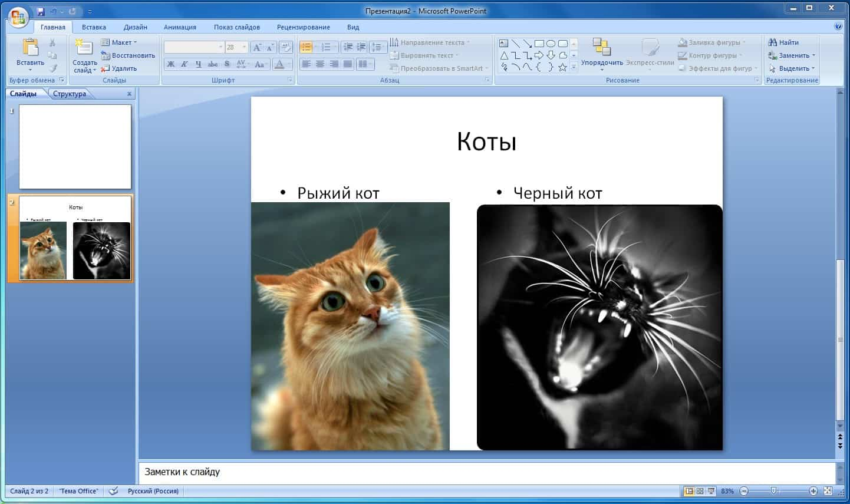This screenshot has height=504, width=850.
Task: Open the Показ слайдов tab
Action: (237, 27)
